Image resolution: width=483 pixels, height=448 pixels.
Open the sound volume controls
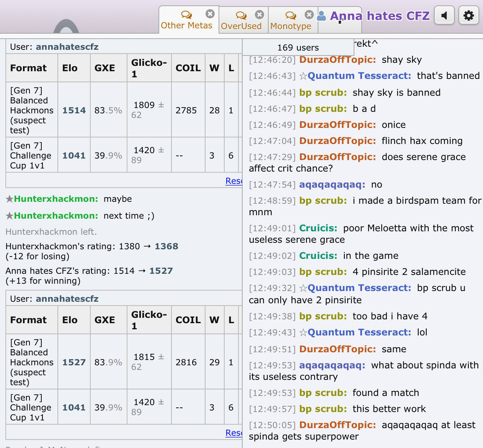tap(444, 16)
